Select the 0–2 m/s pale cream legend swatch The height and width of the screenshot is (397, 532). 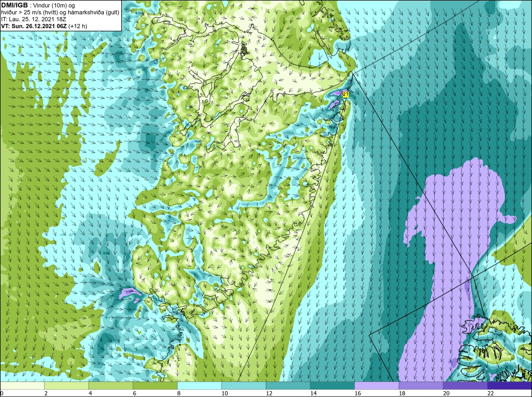22,386
